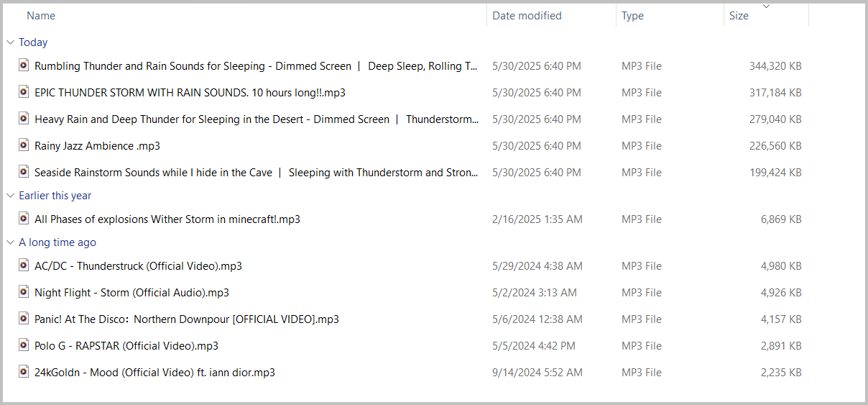Collapse the A long time ago group
868x405 pixels.
(10, 242)
